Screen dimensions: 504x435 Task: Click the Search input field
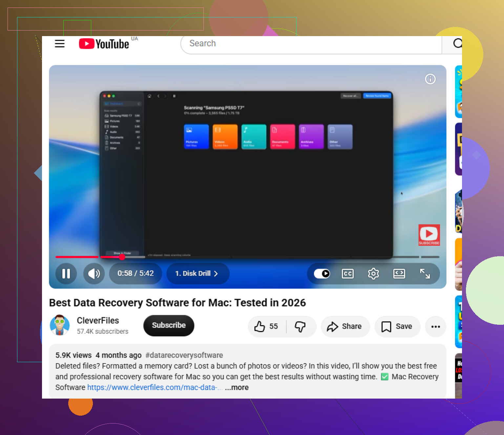coord(311,44)
